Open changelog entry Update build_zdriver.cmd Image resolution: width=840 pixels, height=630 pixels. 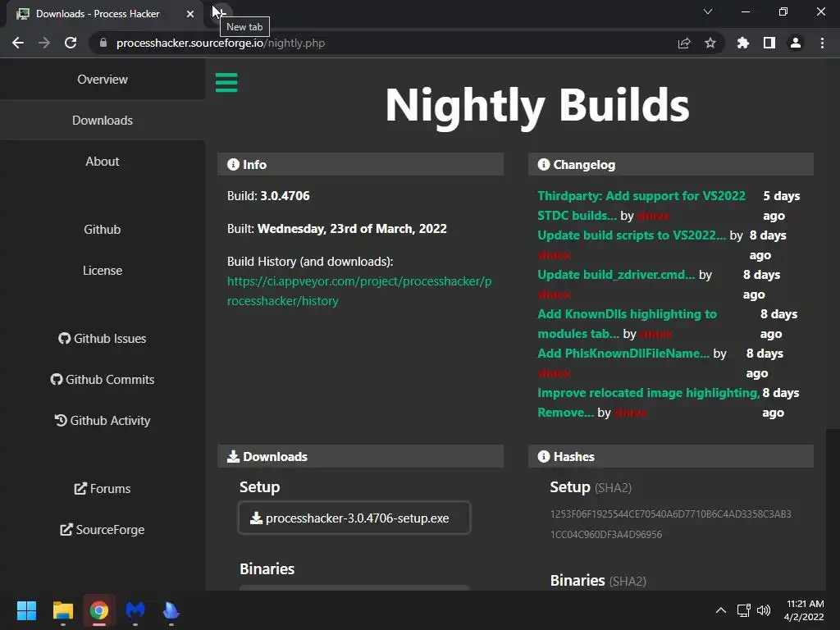coord(616,275)
